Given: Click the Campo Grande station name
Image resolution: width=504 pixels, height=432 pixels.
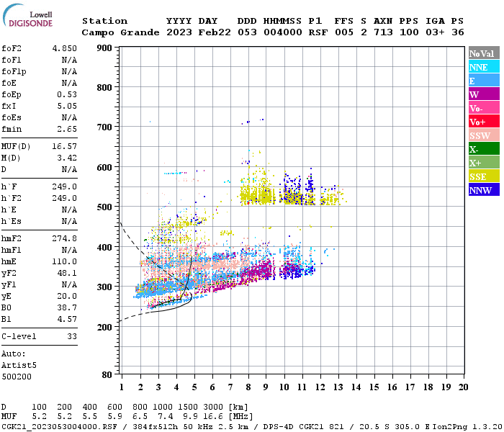Looking at the screenshot, I should point(120,32).
